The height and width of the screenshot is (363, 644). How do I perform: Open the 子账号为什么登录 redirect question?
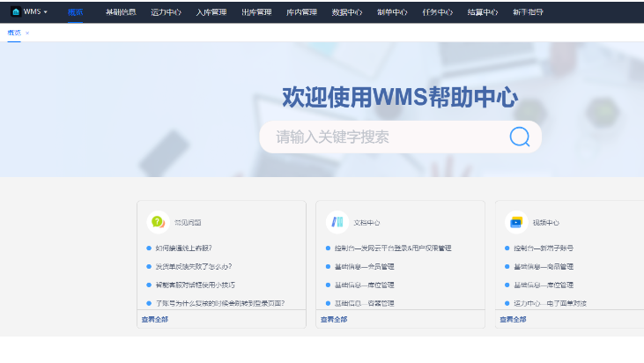[x=219, y=303]
